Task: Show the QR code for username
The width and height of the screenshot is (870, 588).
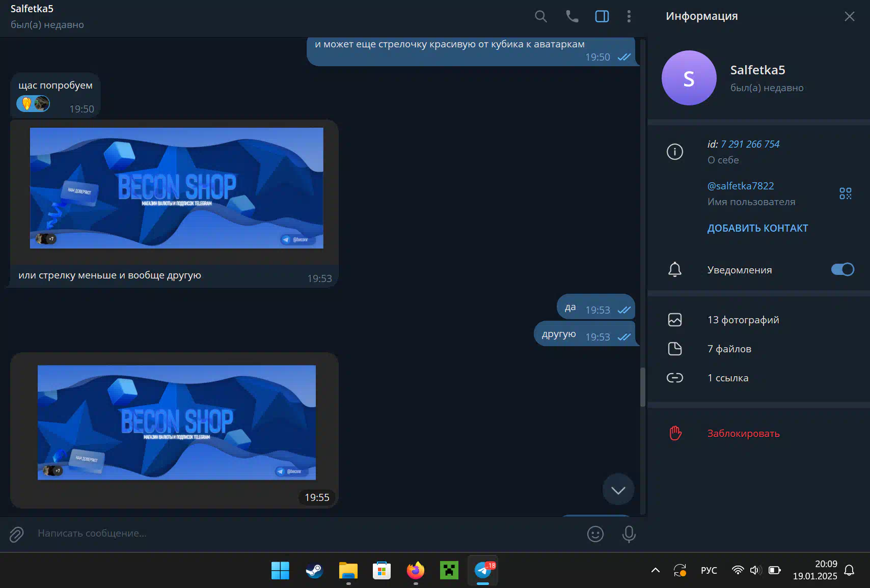Action: [846, 193]
